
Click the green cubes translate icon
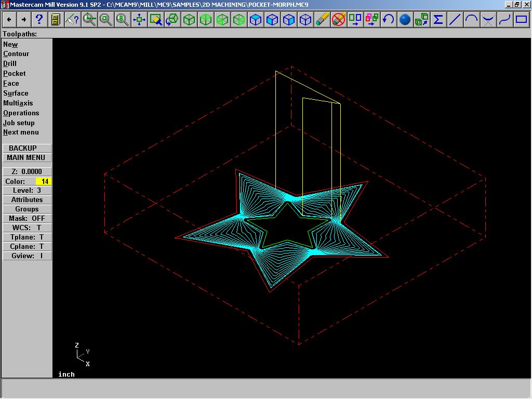click(x=422, y=20)
